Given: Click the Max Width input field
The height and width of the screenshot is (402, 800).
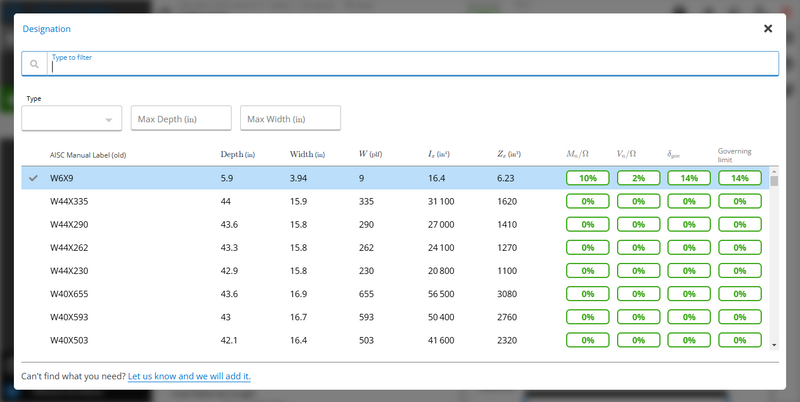Looking at the screenshot, I should (290, 118).
